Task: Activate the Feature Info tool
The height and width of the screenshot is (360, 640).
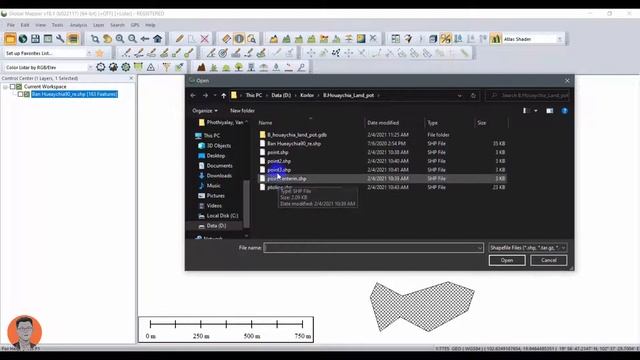Action: [x=239, y=39]
